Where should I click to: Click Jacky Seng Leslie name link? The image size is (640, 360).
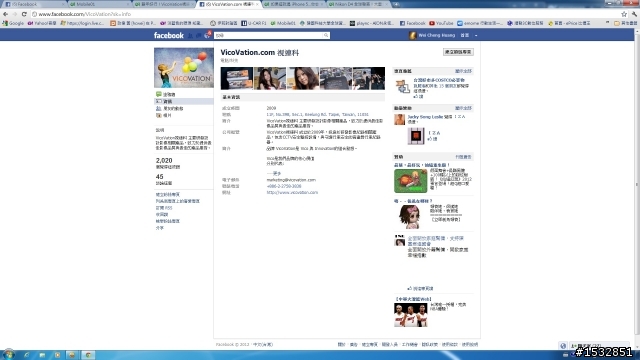(425, 117)
